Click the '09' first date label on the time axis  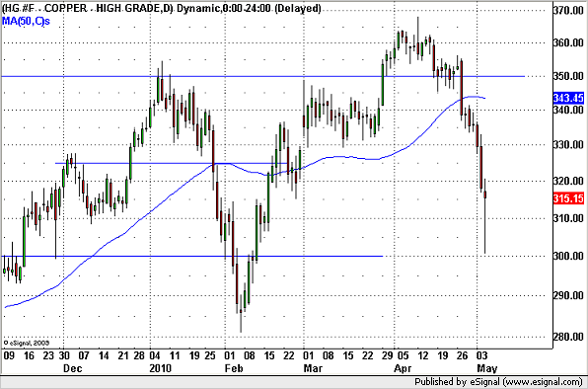coord(9,355)
